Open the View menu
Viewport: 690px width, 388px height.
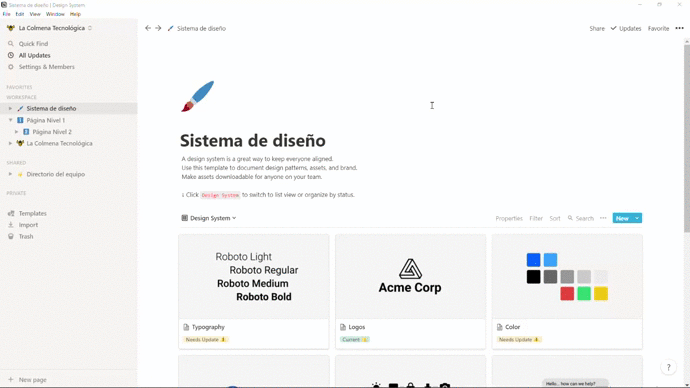(x=35, y=14)
